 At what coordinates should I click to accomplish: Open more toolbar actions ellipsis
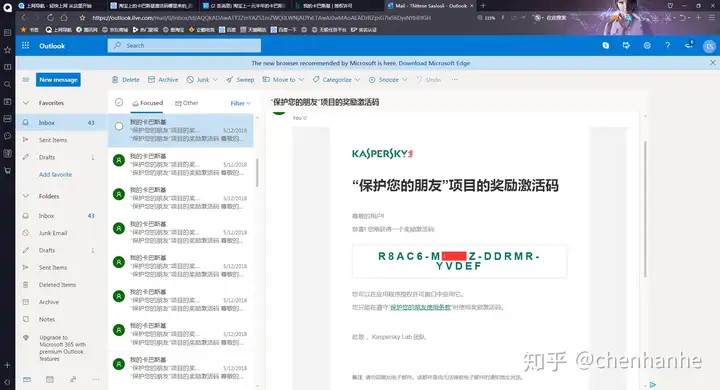tap(455, 79)
